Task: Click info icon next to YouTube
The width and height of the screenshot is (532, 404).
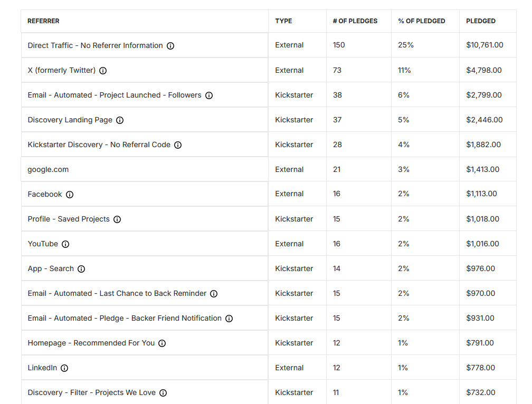Action: pyautogui.click(x=65, y=244)
